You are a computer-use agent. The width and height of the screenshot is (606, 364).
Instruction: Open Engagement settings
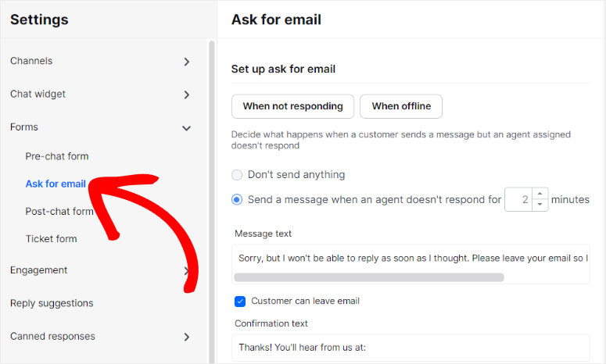click(38, 270)
